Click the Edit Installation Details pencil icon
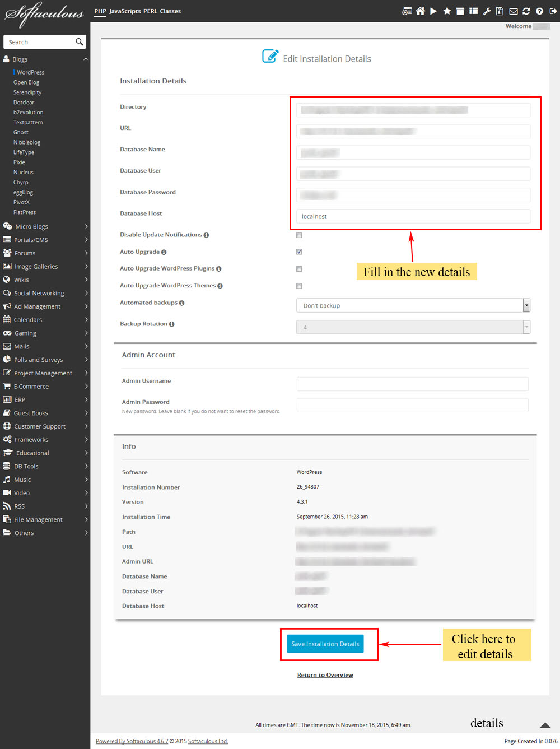 [270, 57]
